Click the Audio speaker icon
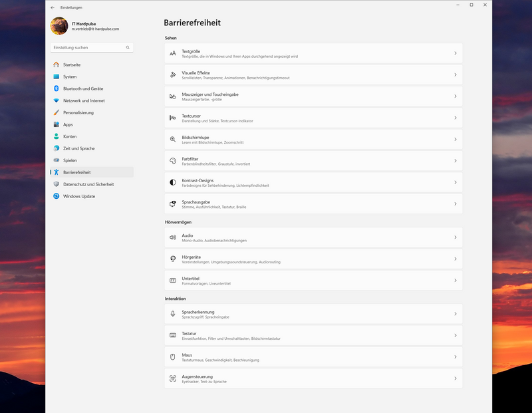The width and height of the screenshot is (532, 413). [x=173, y=237]
